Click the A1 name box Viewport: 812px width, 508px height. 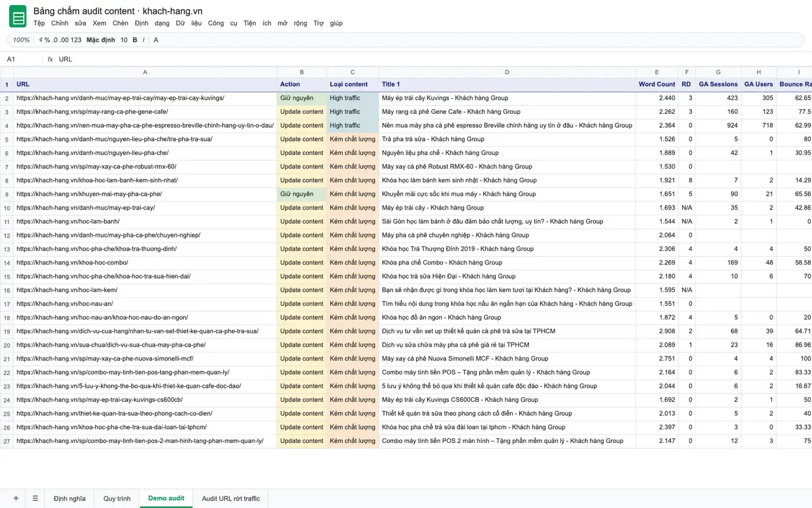[22, 59]
